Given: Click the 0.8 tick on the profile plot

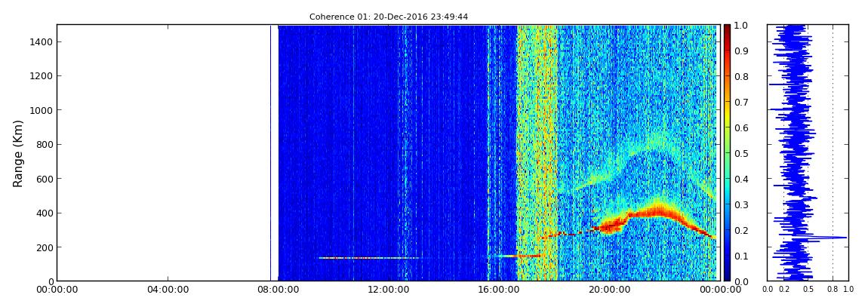Looking at the screenshot, I should [833, 289].
